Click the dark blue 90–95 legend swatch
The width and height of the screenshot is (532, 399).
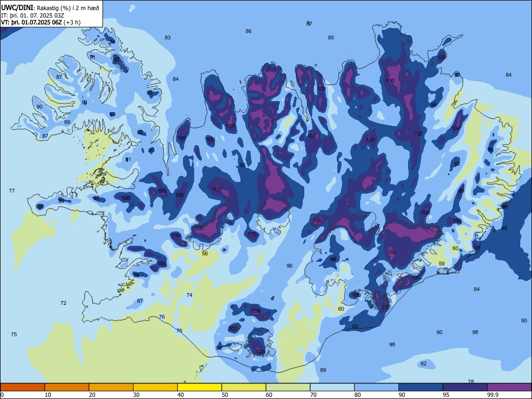pyautogui.click(x=421, y=387)
